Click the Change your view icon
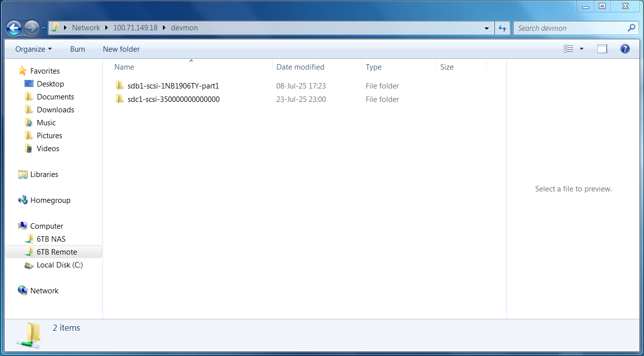644x356 pixels. pyautogui.click(x=568, y=49)
